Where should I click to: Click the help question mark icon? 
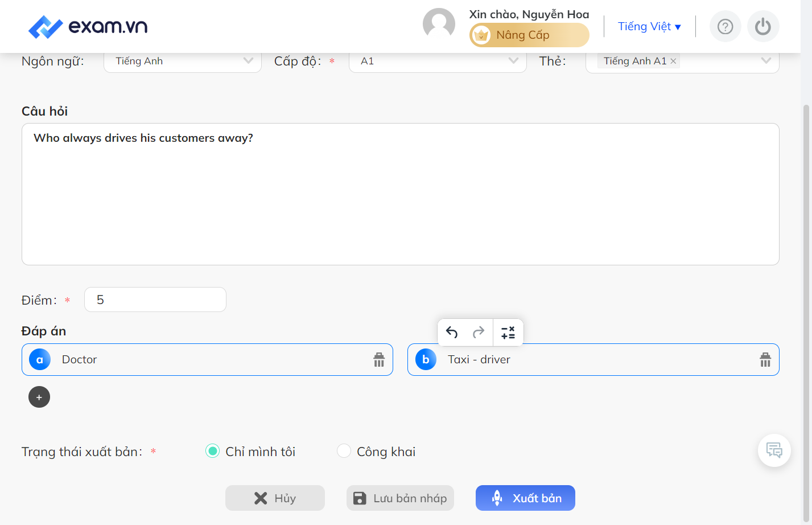[725, 27]
